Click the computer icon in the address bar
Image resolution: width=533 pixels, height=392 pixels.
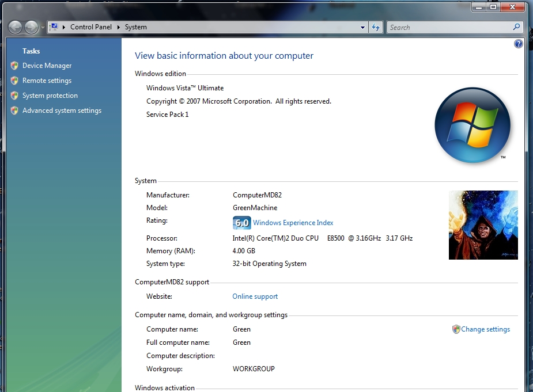pos(54,27)
